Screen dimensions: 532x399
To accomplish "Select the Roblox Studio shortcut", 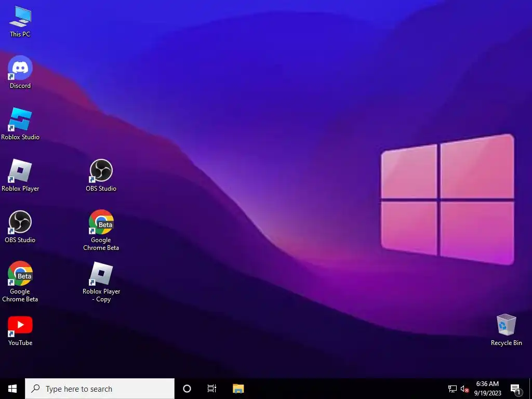I will pyautogui.click(x=20, y=124).
